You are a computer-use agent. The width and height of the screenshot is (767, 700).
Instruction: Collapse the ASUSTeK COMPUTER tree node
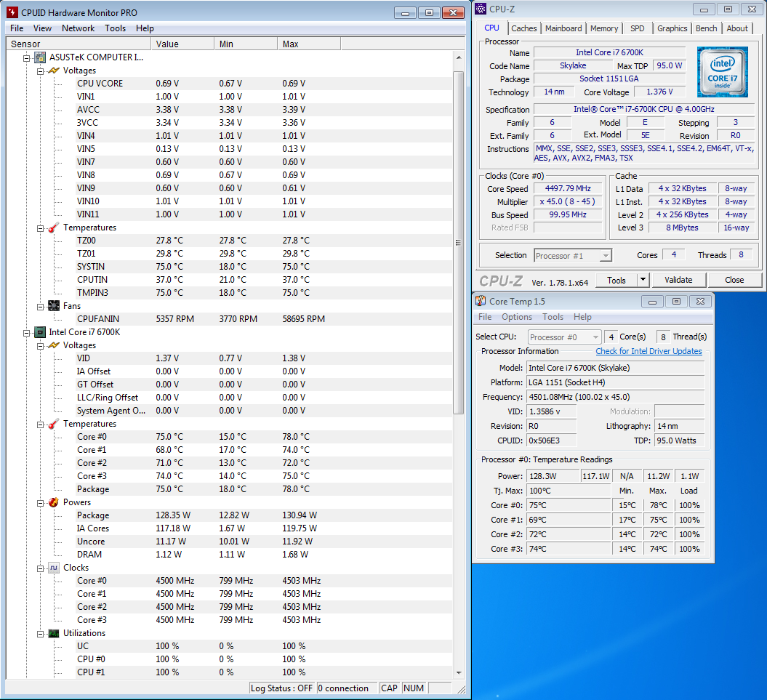pos(26,58)
